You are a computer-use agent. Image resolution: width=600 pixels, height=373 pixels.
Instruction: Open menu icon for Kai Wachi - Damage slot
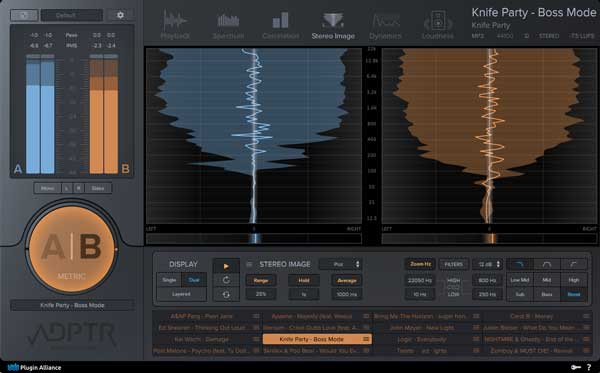click(x=256, y=339)
